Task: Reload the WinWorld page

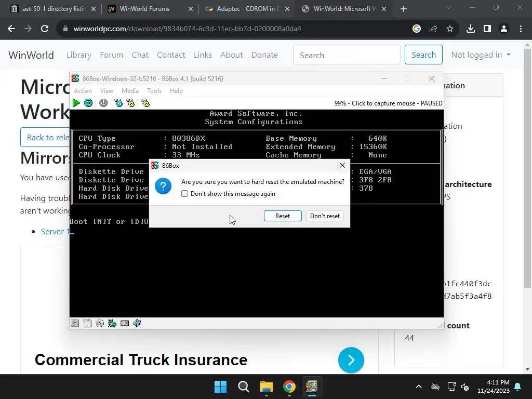Action: coord(45,29)
